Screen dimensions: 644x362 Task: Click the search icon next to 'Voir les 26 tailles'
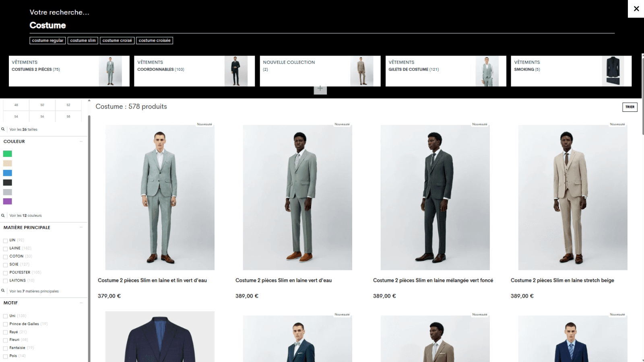pos(4,129)
